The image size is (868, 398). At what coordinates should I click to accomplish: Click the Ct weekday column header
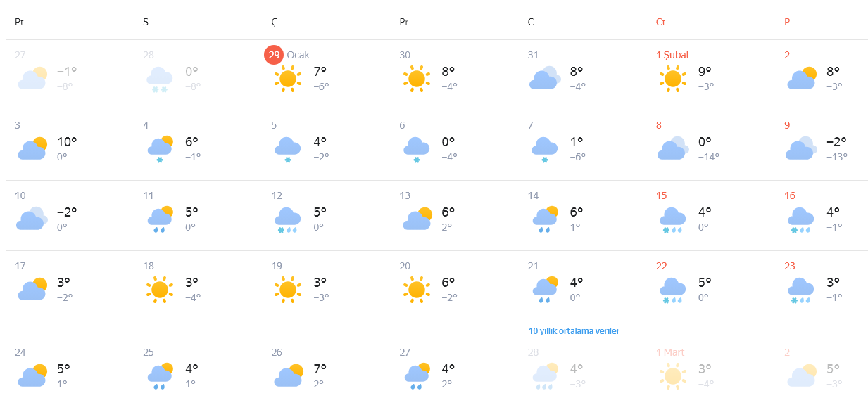click(660, 22)
